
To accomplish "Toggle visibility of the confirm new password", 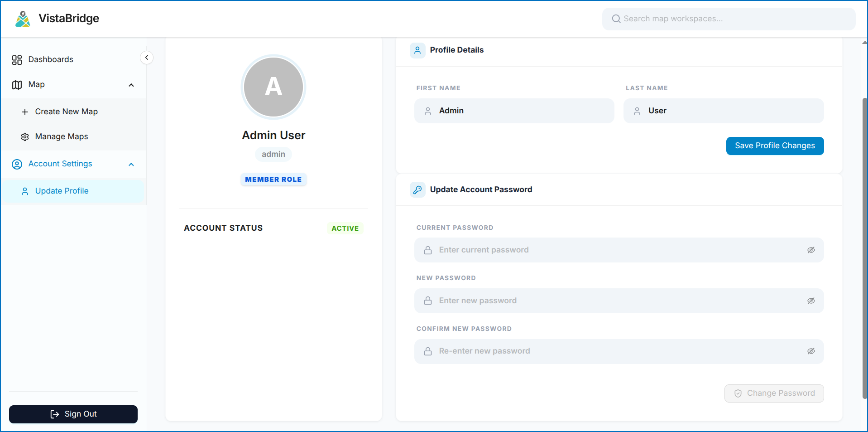I will click(x=811, y=351).
